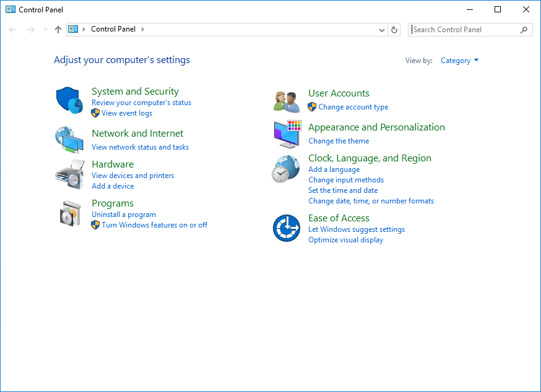This screenshot has width=541, height=392.
Task: Open the Clock, Language, and Region icon
Action: tap(285, 169)
